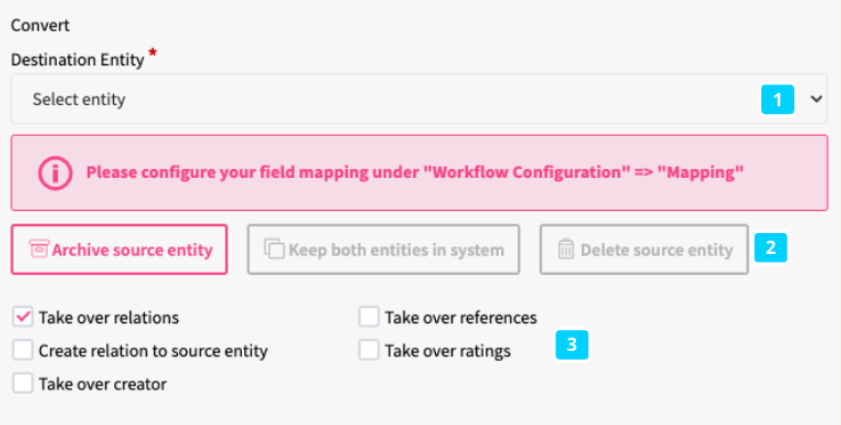The height and width of the screenshot is (425, 841).
Task: Open the Select entity combo box
Action: click(x=400, y=99)
